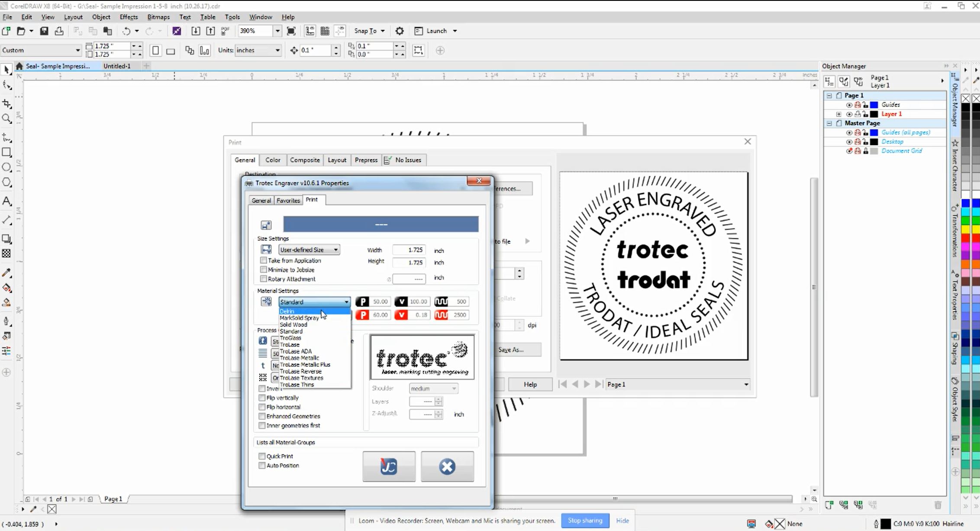
Task: Toggle Quick Print checkbox
Action: pyautogui.click(x=262, y=456)
